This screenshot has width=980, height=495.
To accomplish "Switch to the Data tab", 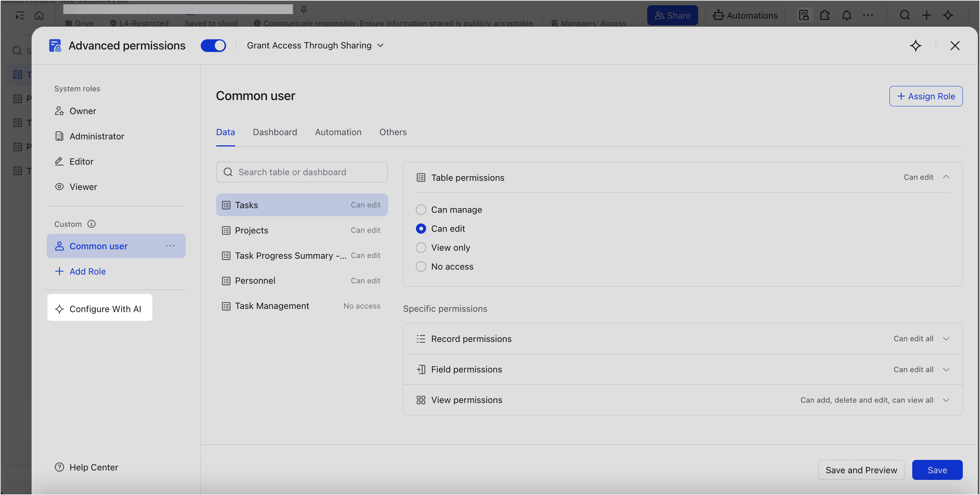I will point(225,132).
